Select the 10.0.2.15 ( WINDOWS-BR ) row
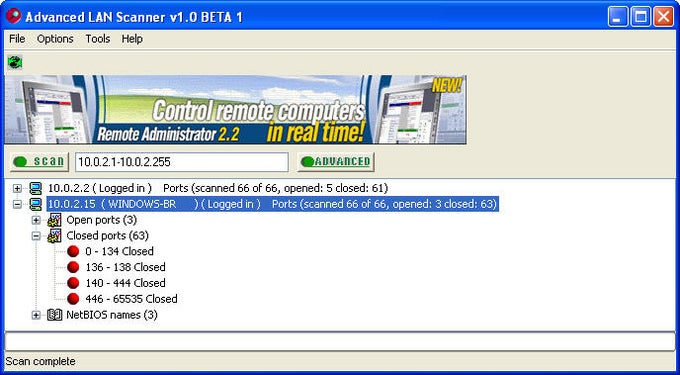The image size is (680, 375). 273,204
